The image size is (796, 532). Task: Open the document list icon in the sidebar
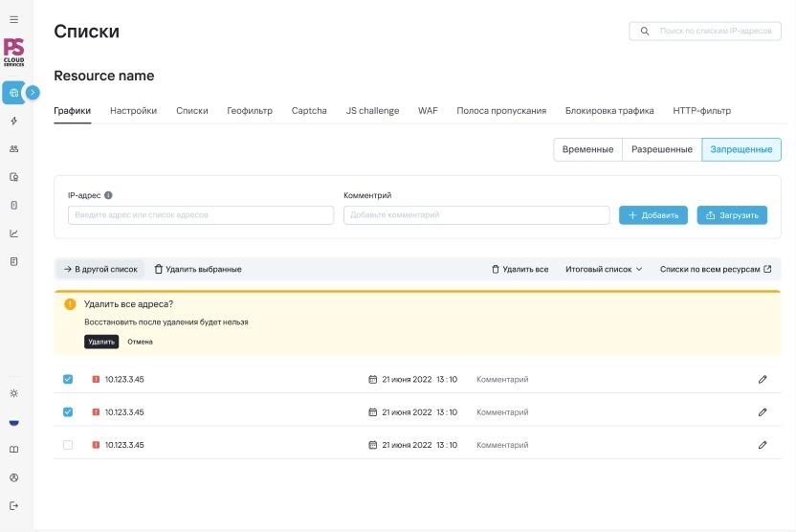tap(14, 261)
